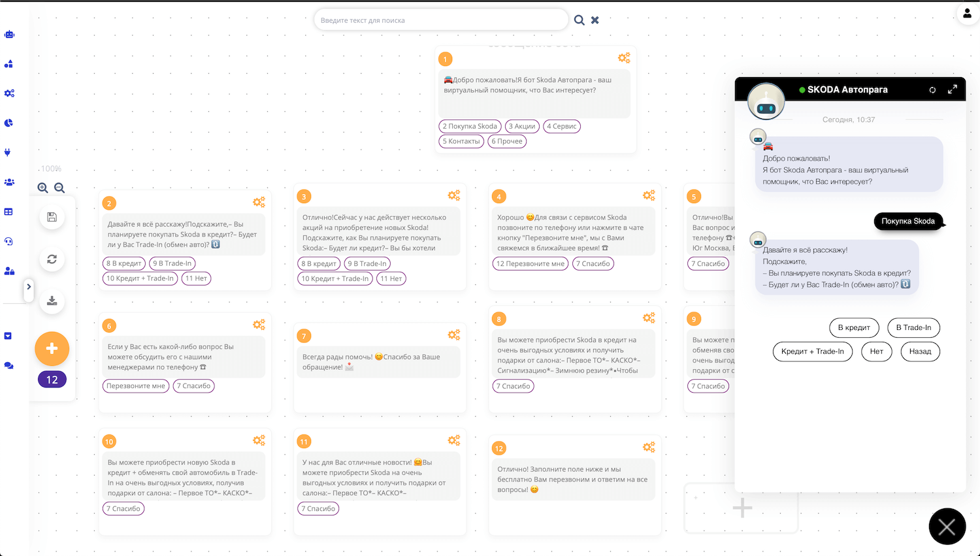Click '7 Спасибо' in block 11
This screenshot has height=556, width=980.
318,508
